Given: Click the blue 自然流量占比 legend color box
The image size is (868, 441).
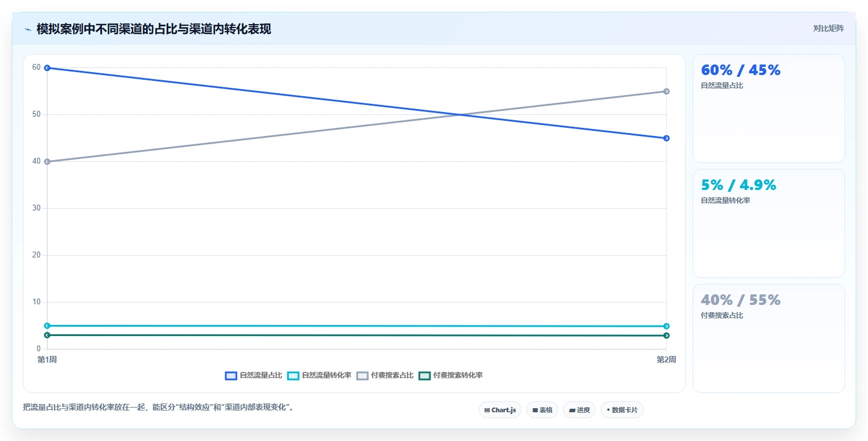Looking at the screenshot, I should (231, 375).
